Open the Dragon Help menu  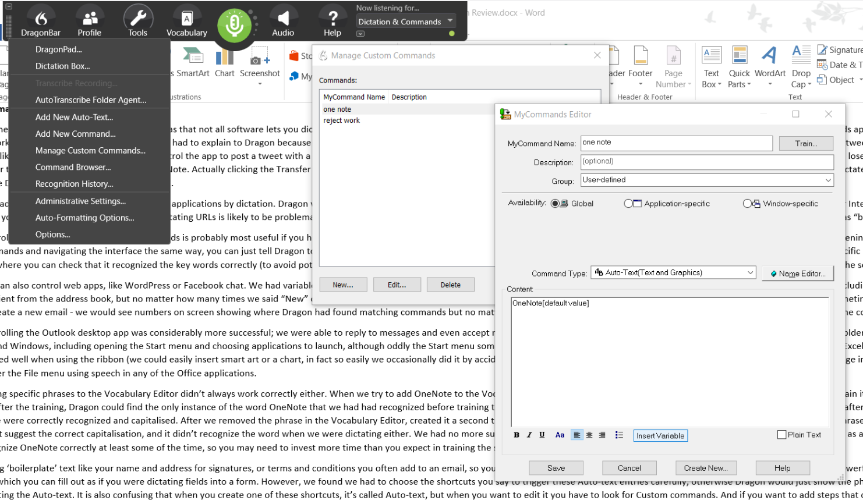333,23
